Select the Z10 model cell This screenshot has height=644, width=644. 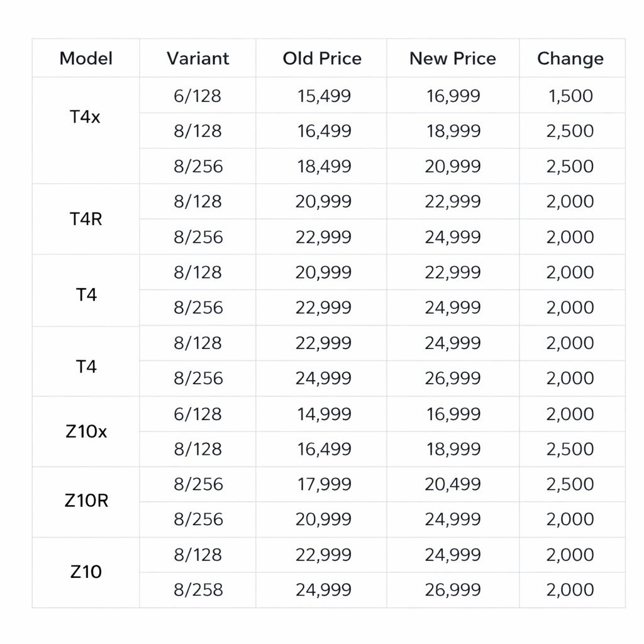click(x=86, y=572)
